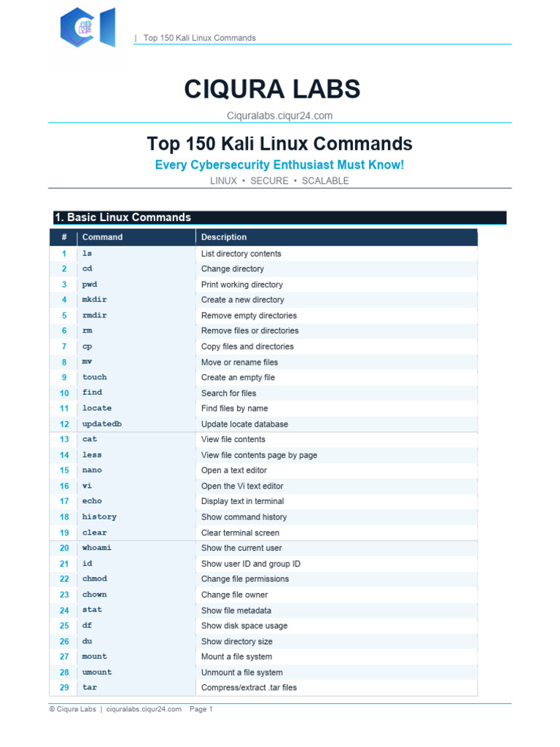Select the 'CIQURA LABS' heading
Image resolution: width=560 pixels, height=747 pixels.
click(x=273, y=89)
